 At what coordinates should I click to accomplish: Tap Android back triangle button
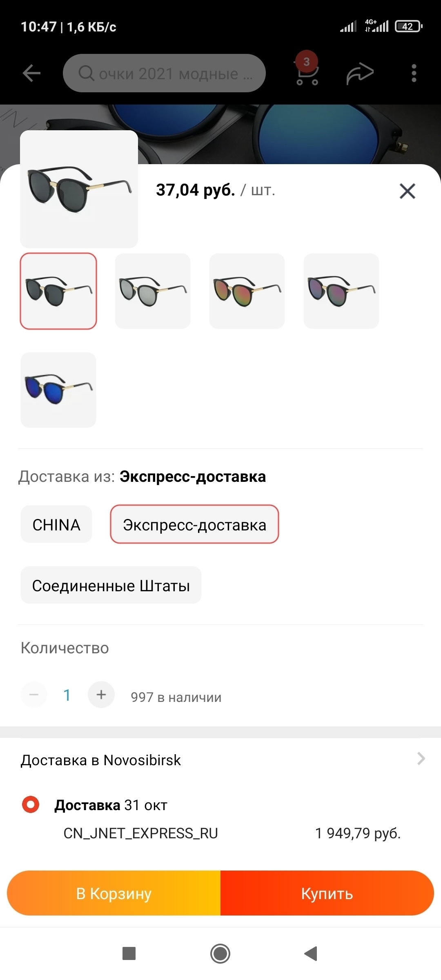coord(311,953)
